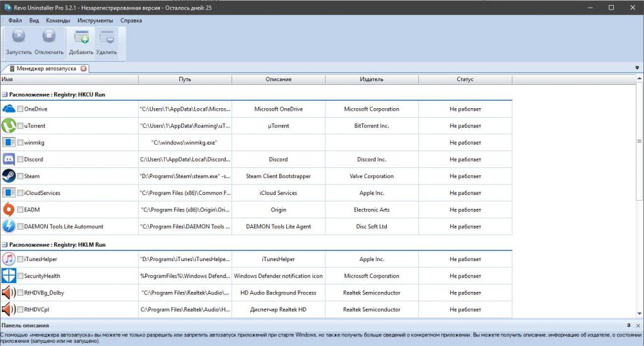Viewport: 644px width, 346px height.
Task: Check the DAEMON Tools Lite Automount checkbox
Action: pos(20,226)
